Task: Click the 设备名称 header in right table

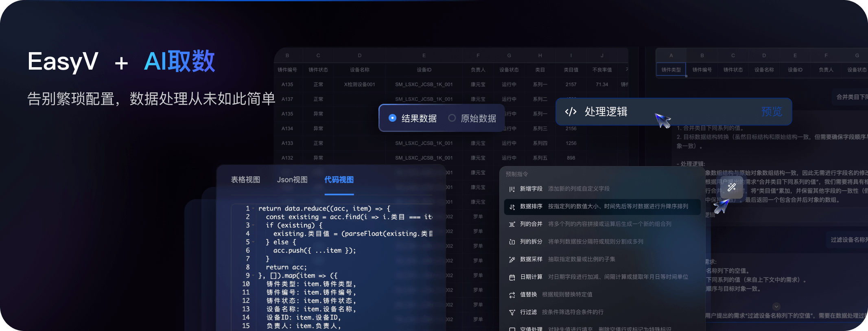Action: [764, 70]
